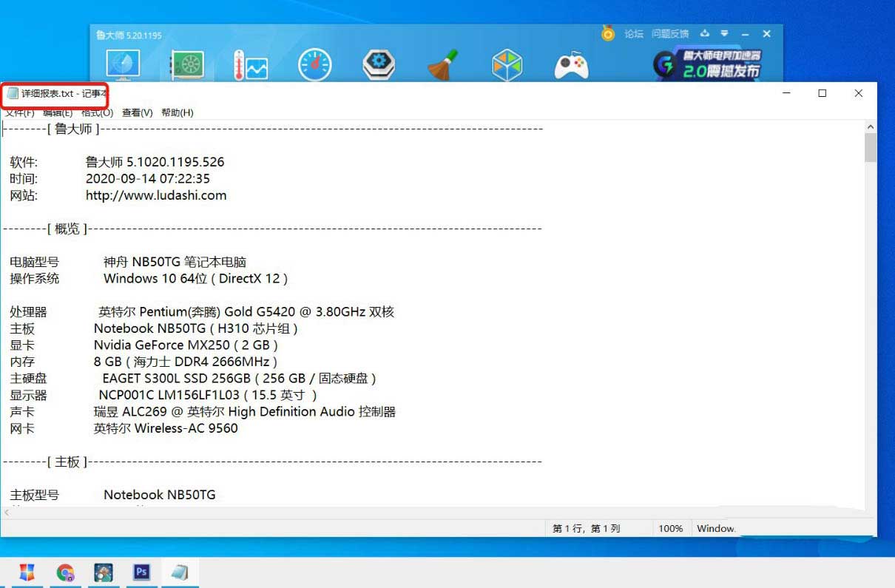
Task: Click the "瑞昱 ALC269" sound card text
Action: pos(130,412)
